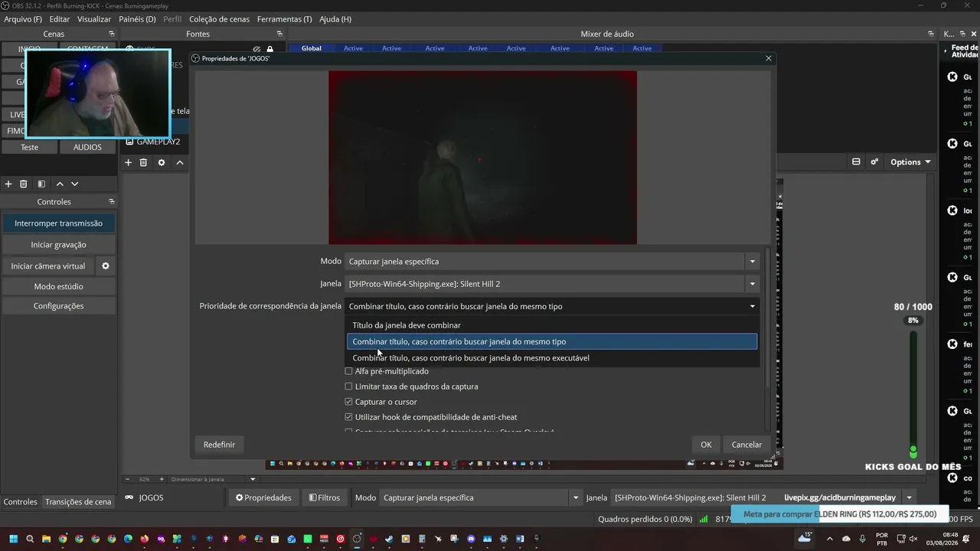
Task: Choose 'Título da janela deve combinar' option
Action: pos(552,325)
